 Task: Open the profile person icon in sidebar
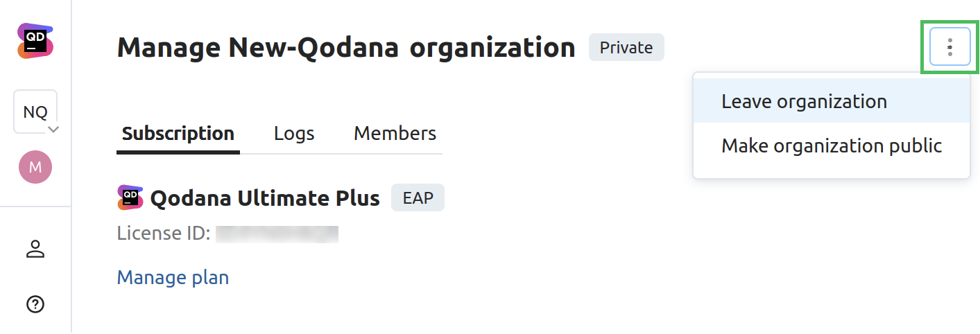pyautogui.click(x=35, y=249)
